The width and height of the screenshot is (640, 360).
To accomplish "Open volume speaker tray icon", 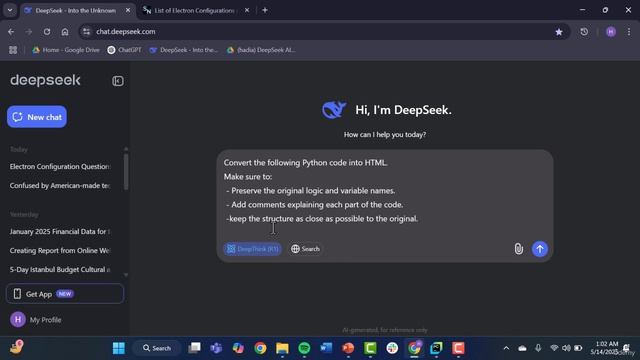I will pyautogui.click(x=566, y=348).
